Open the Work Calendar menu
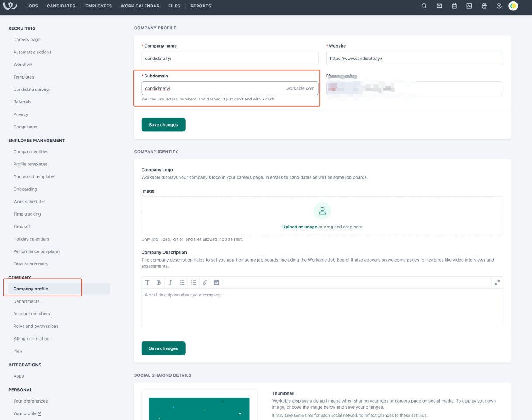Image resolution: width=532 pixels, height=420 pixels. (140, 6)
